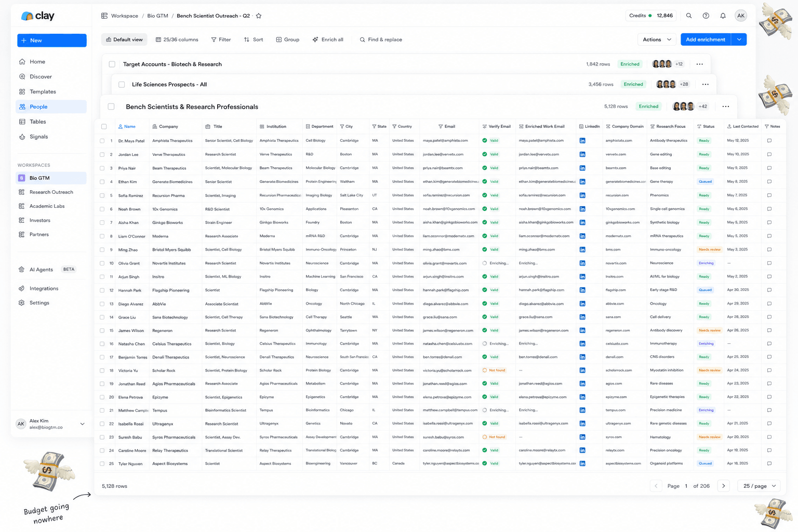This screenshot has height=532, width=798.
Task: Check the Life Sciences Prospects - All checkbox
Action: [x=122, y=85]
